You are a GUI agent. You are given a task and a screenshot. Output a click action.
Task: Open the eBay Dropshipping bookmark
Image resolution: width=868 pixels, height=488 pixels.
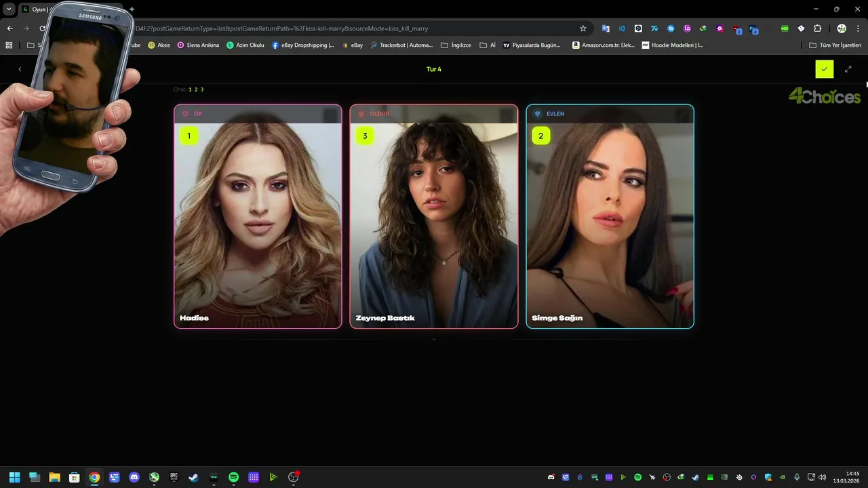(x=303, y=45)
